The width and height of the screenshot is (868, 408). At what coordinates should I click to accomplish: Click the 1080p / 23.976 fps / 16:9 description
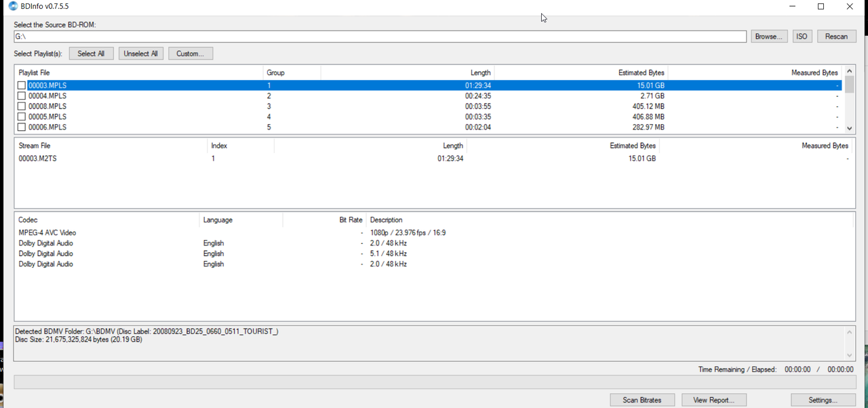(x=408, y=233)
